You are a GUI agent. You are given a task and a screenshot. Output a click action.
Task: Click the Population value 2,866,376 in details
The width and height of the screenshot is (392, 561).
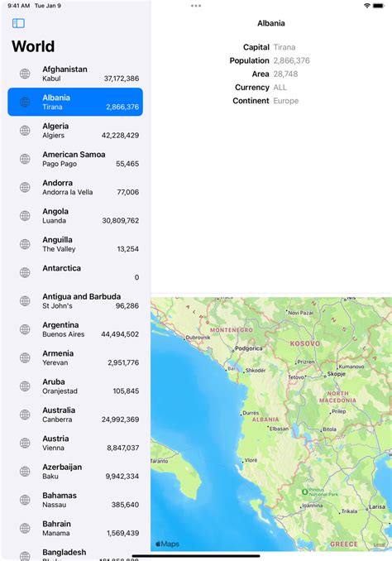pos(291,60)
